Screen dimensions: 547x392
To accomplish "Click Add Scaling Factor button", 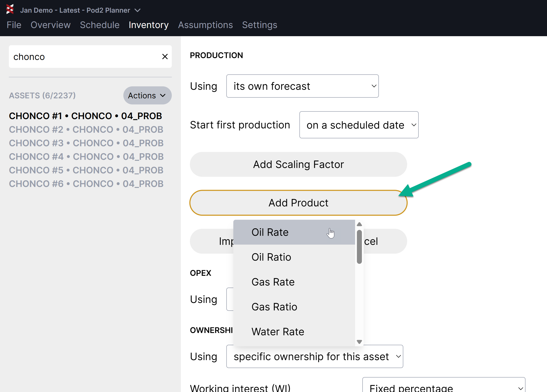I will [x=298, y=164].
